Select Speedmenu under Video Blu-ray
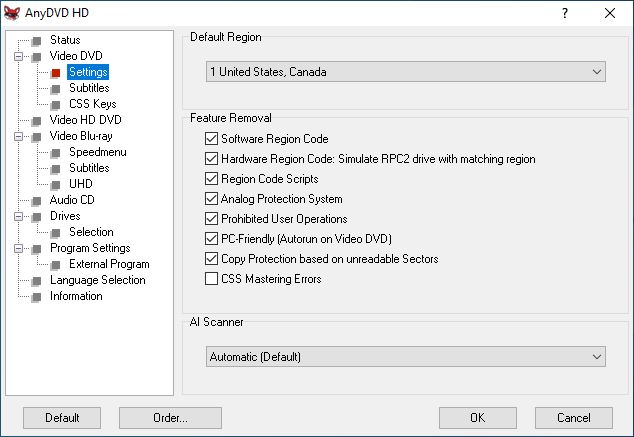This screenshot has width=634, height=437. (x=97, y=152)
